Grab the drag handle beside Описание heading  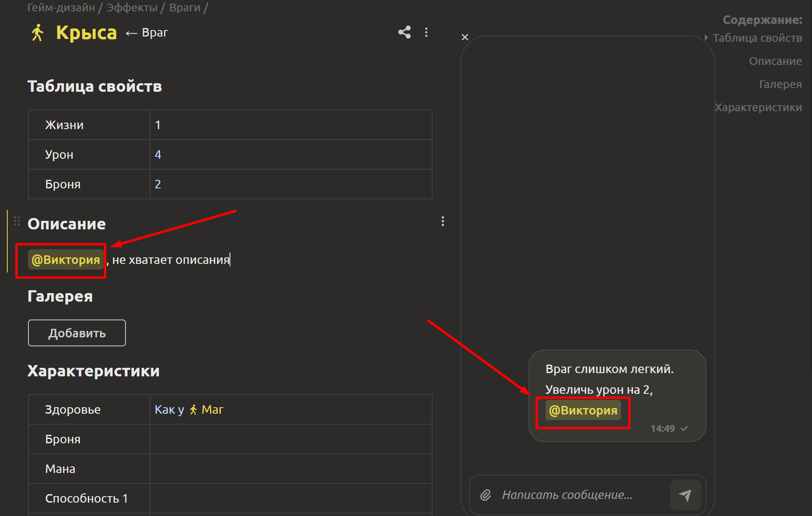[x=17, y=221]
